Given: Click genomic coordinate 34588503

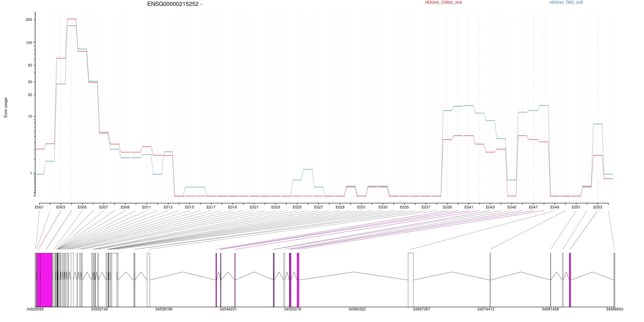Looking at the screenshot, I should pos(614,309).
